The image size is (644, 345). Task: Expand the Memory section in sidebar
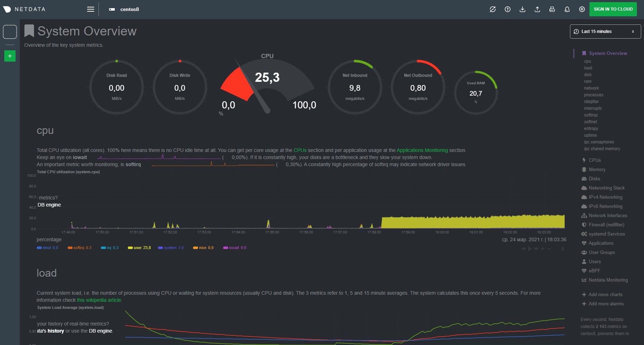tap(597, 169)
